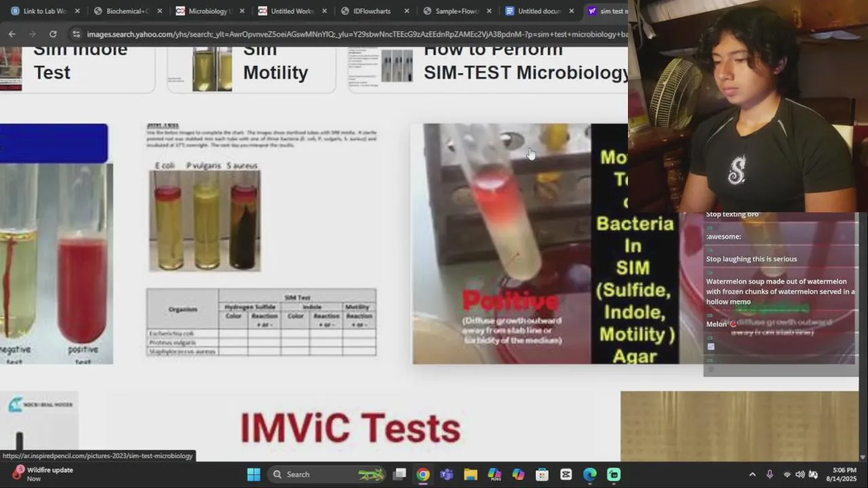Close the Sample+Flowc tab
868x488 pixels.
click(x=490, y=11)
